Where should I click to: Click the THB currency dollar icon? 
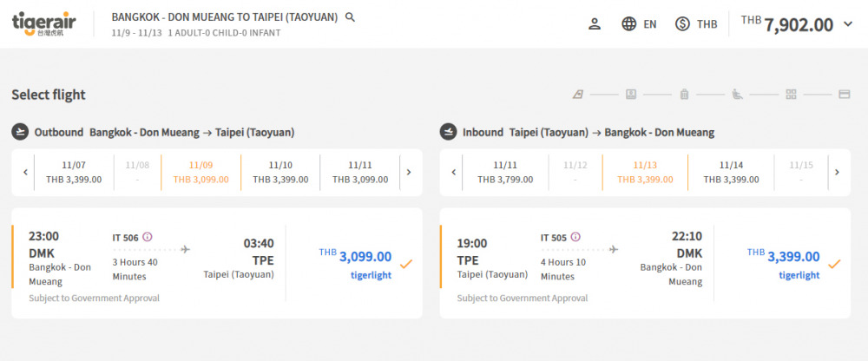point(683,23)
